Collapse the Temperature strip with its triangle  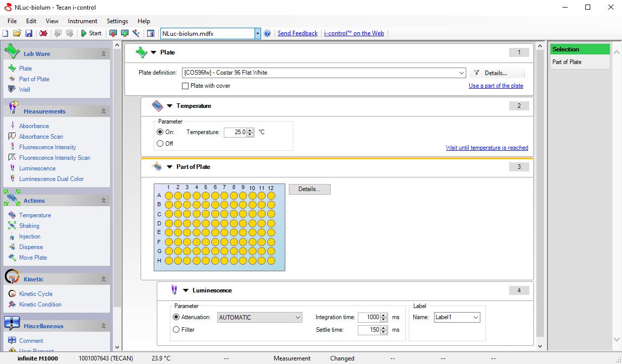tap(170, 106)
